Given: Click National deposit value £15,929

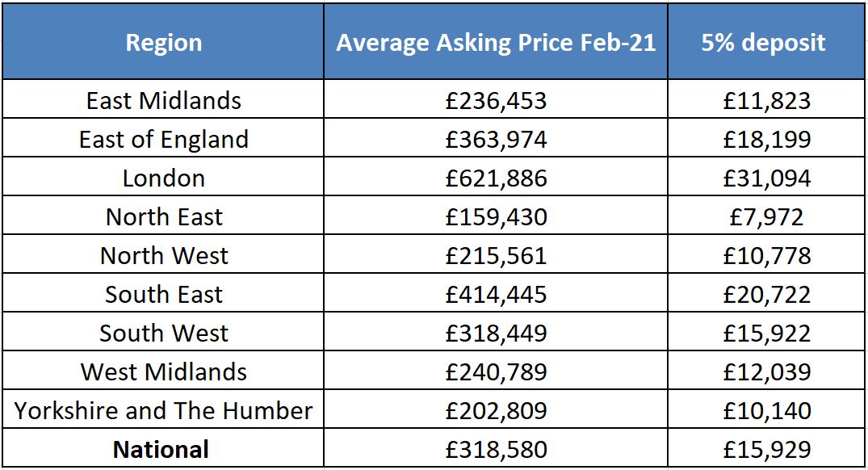Looking at the screenshot, I should click(x=767, y=450).
